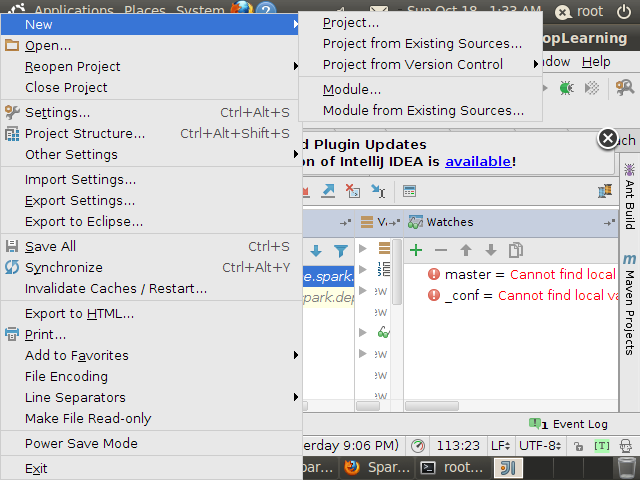Click the Restore Layout icon in debugger toolbar

605,191
